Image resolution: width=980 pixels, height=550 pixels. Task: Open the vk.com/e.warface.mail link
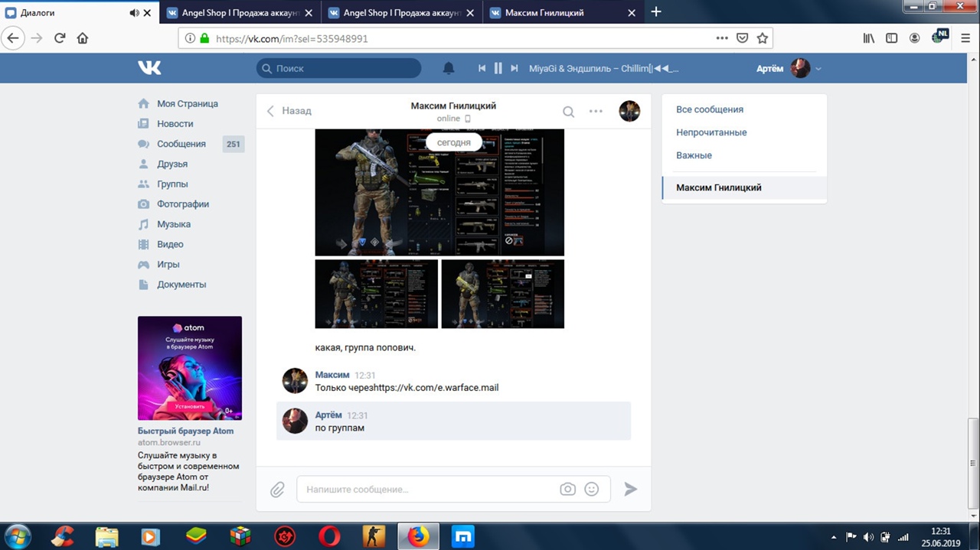click(x=435, y=388)
